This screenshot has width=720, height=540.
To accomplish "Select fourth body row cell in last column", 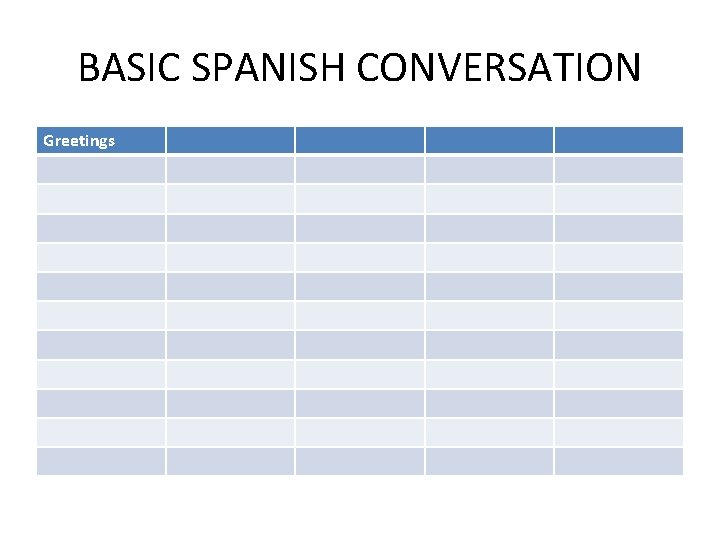I will tap(619, 257).
